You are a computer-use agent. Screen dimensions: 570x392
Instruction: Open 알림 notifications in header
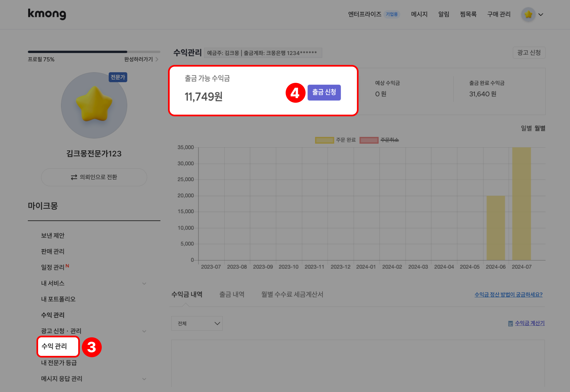(444, 14)
